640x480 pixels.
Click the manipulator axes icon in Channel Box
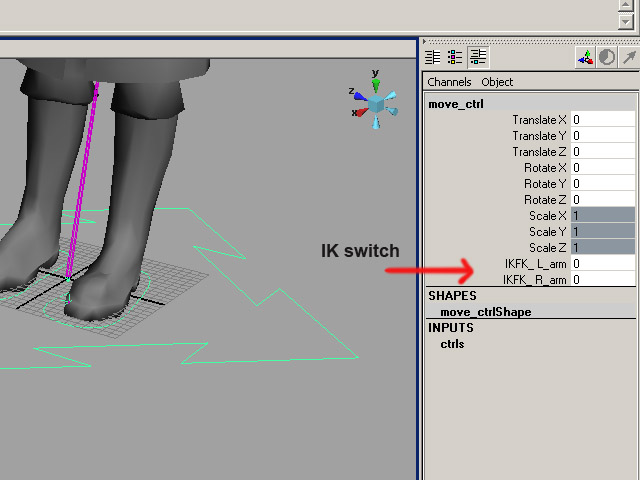(585, 57)
